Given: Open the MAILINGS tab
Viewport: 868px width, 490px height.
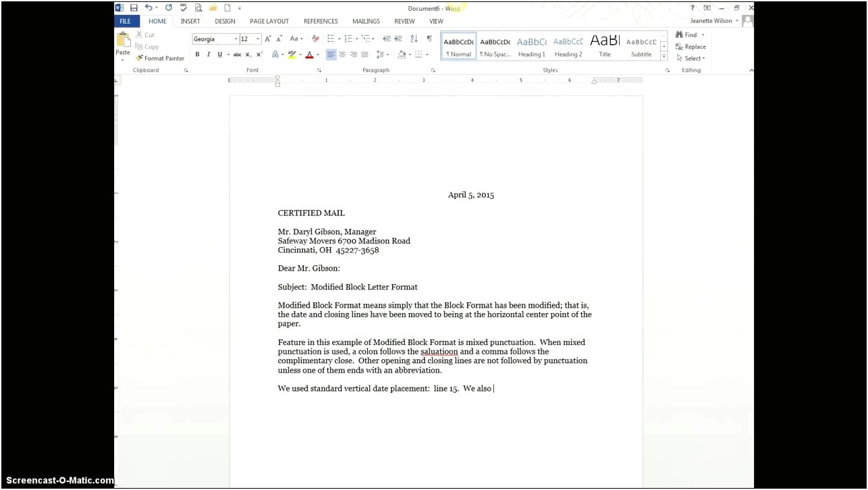Looking at the screenshot, I should tap(366, 22).
